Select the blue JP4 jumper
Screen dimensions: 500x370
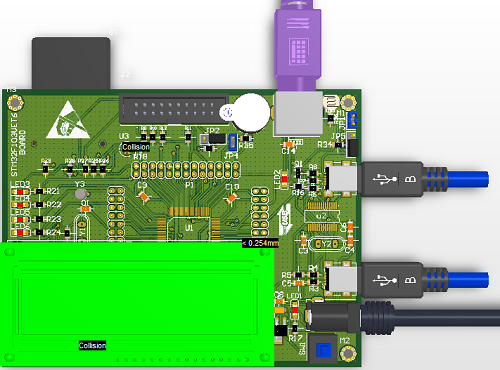[233, 142]
